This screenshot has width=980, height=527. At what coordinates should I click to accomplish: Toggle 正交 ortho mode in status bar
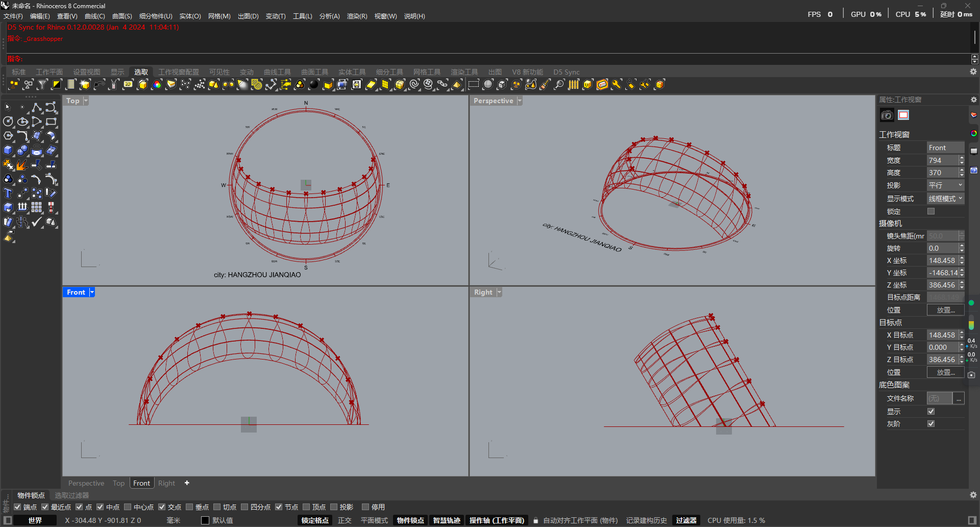tap(345, 520)
